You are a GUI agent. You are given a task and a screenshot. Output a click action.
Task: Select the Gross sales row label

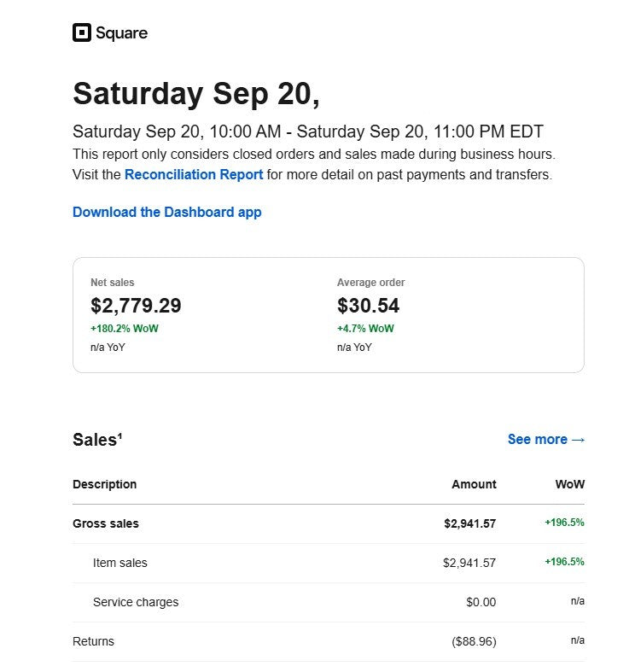(x=106, y=523)
